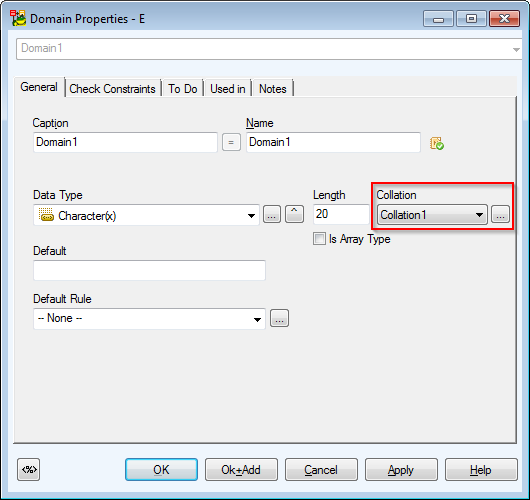
Task: Open the To Do tab
Action: click(183, 89)
